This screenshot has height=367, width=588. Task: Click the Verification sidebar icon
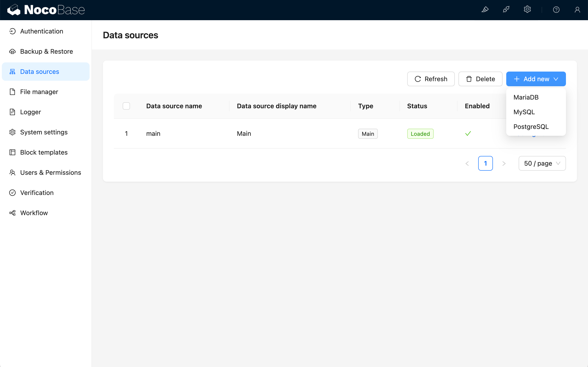[12, 192]
